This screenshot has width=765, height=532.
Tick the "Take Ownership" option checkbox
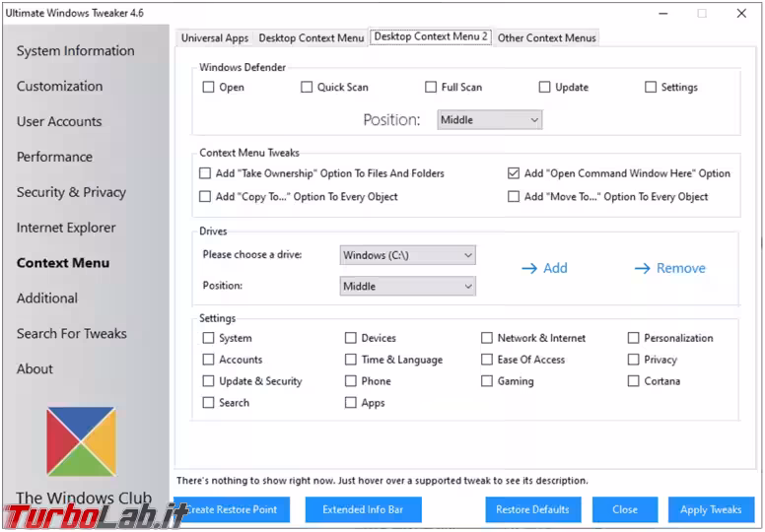(x=205, y=173)
